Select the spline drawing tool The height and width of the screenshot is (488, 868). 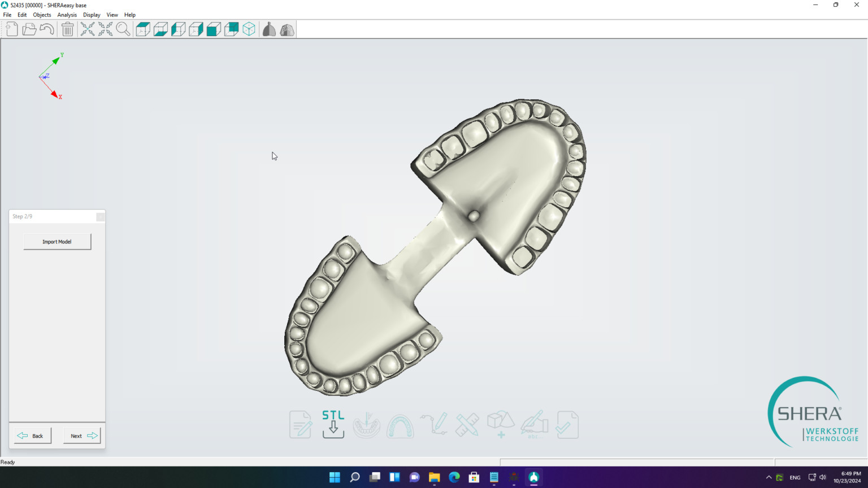click(x=433, y=425)
